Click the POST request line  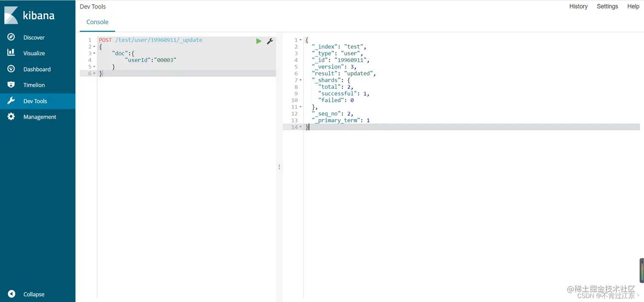pyautogui.click(x=150, y=40)
